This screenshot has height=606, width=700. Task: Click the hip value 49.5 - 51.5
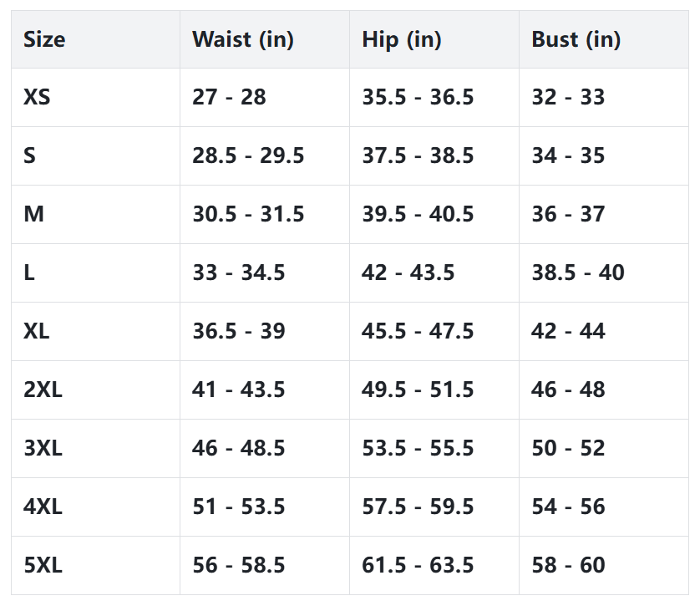pos(418,390)
